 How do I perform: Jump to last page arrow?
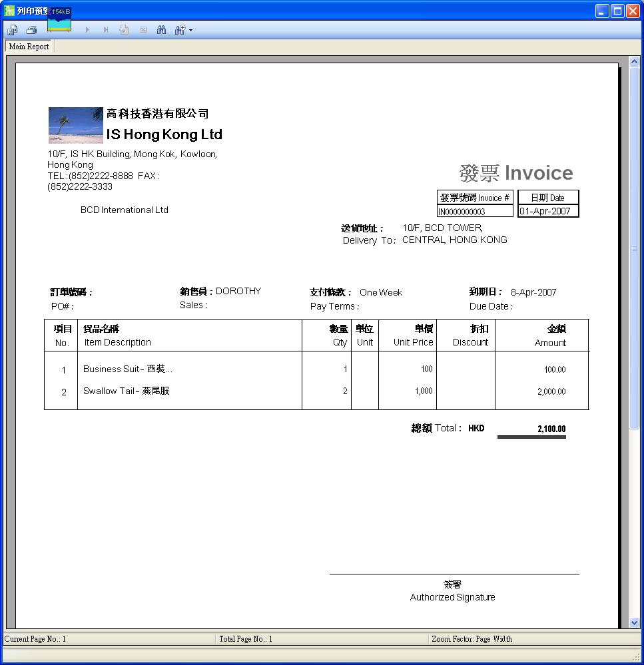(x=105, y=30)
